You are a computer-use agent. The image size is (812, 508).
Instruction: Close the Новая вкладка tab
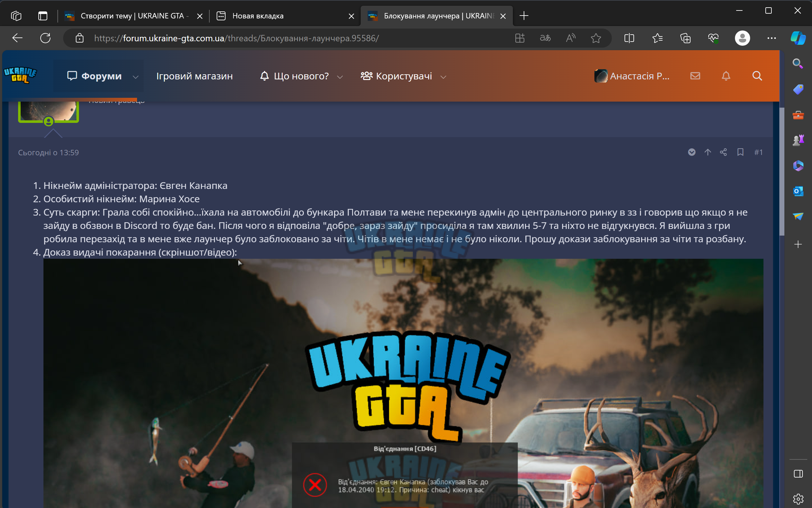point(351,16)
